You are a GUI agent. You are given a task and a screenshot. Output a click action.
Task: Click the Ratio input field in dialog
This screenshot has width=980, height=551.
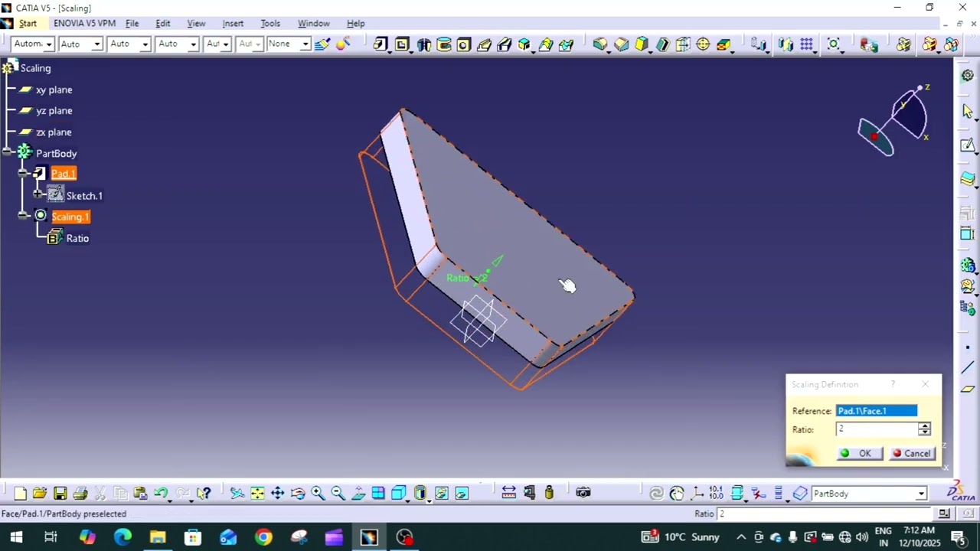coord(877,429)
